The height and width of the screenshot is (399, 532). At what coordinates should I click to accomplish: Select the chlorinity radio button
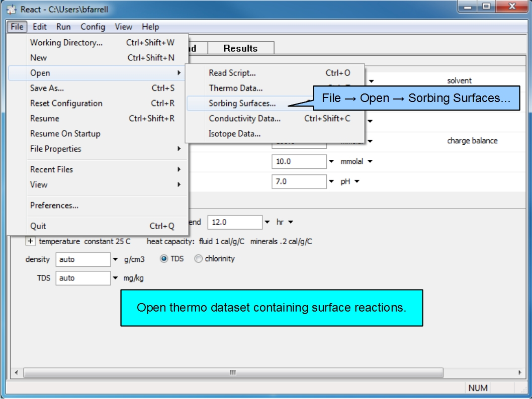[x=199, y=259]
